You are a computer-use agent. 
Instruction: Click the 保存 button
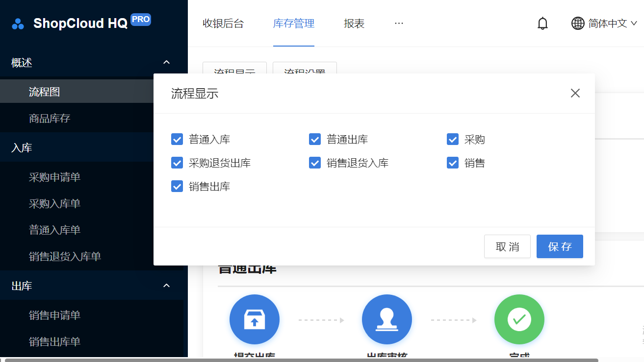560,246
